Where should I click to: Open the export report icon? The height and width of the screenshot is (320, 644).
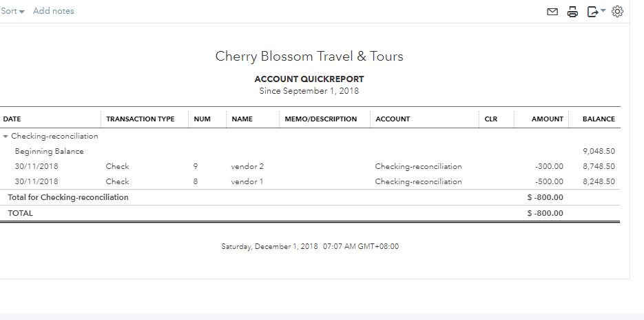pos(592,12)
